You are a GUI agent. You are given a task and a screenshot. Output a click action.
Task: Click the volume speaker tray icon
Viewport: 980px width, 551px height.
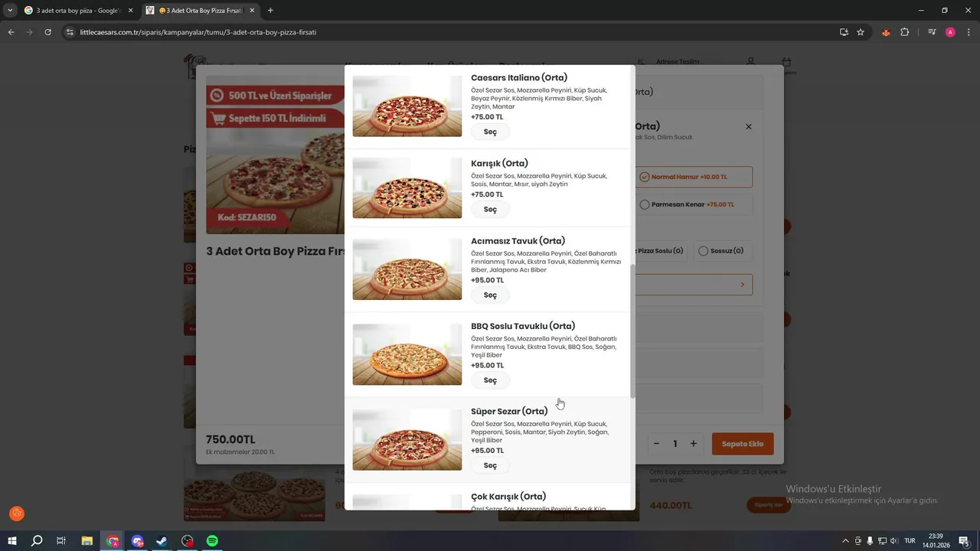(x=893, y=541)
